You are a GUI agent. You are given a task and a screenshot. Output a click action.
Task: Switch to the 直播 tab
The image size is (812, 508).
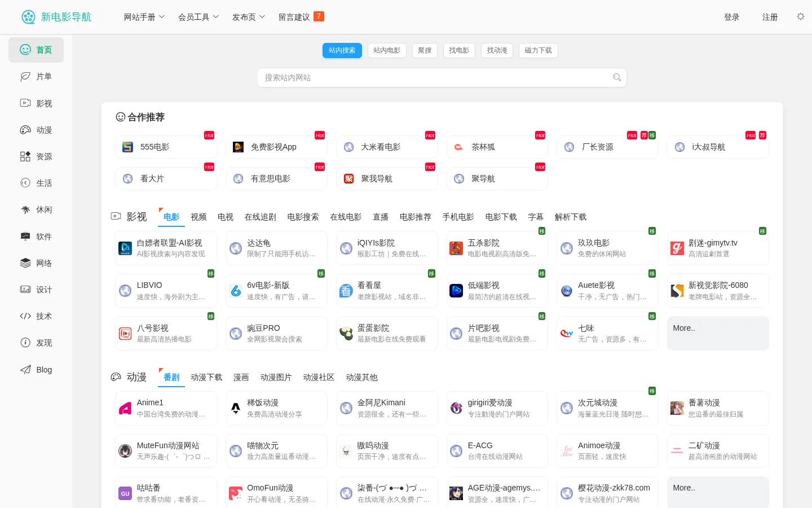381,217
